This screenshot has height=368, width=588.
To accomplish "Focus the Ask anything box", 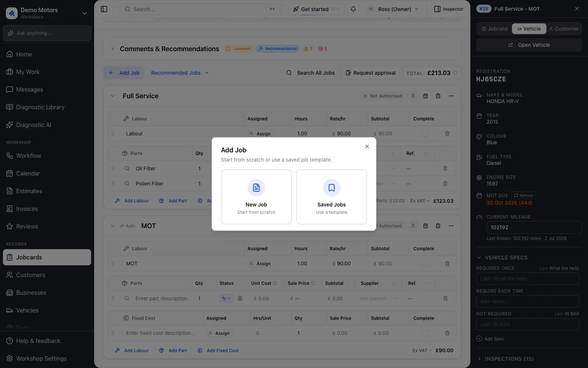I will pyautogui.click(x=47, y=33).
